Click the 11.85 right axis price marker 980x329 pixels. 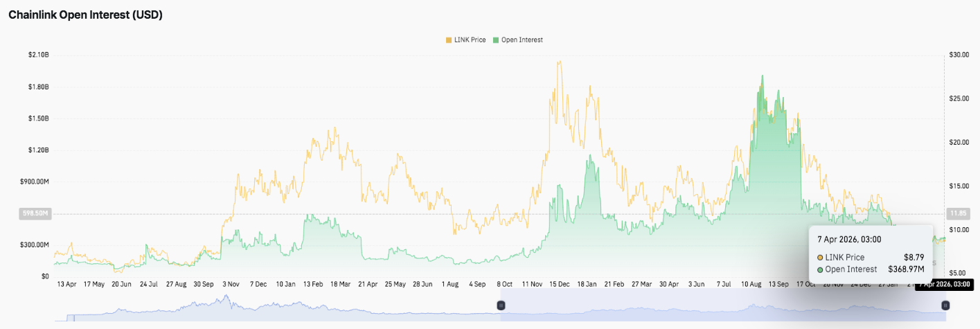pos(956,214)
